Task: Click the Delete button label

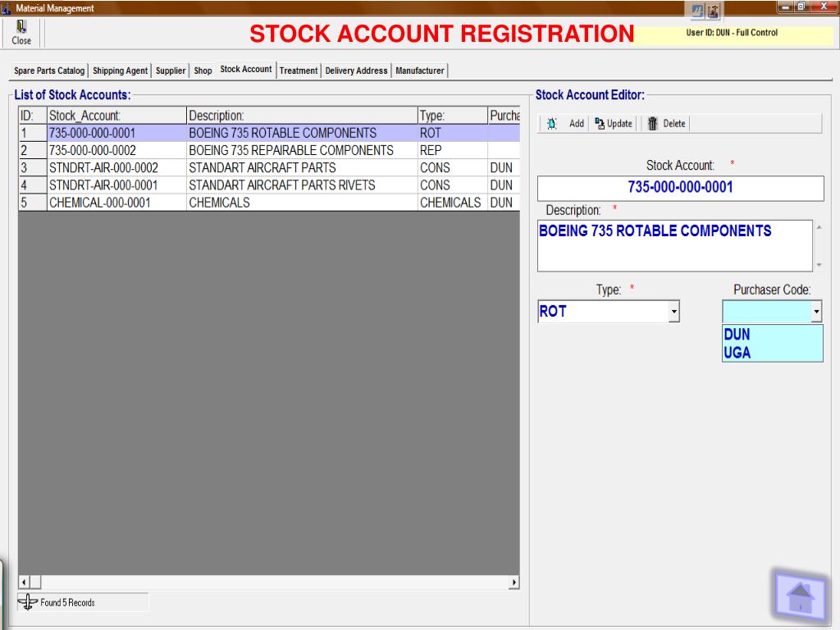Action: [674, 124]
